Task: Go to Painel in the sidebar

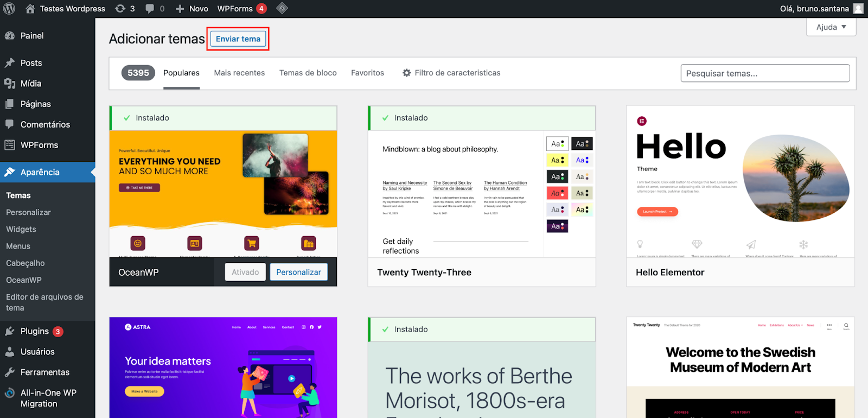Action: 32,36
